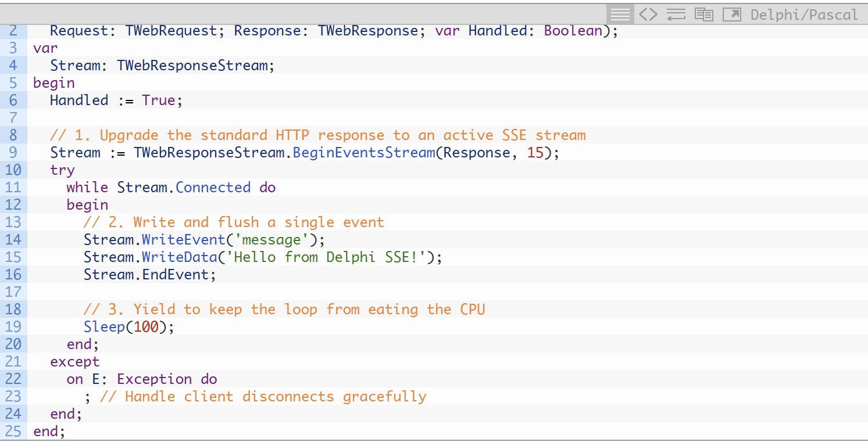
Task: Click line number 25 in gutter
Action: click(x=13, y=431)
